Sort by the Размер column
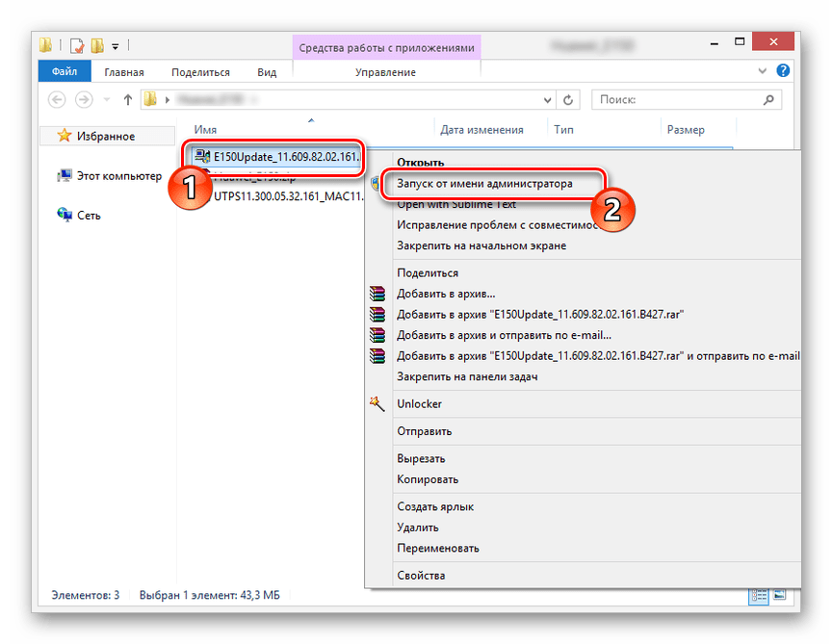Screen dimensions: 832x644 pyautogui.click(x=686, y=129)
